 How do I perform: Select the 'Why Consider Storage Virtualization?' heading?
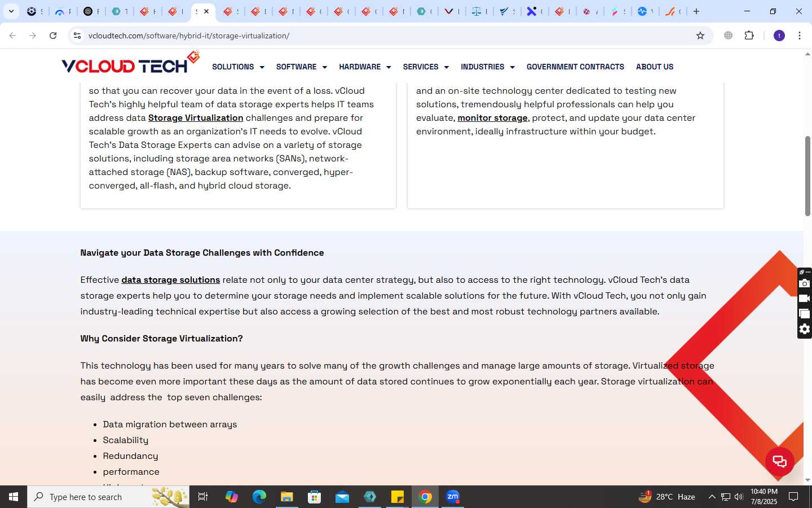click(161, 339)
